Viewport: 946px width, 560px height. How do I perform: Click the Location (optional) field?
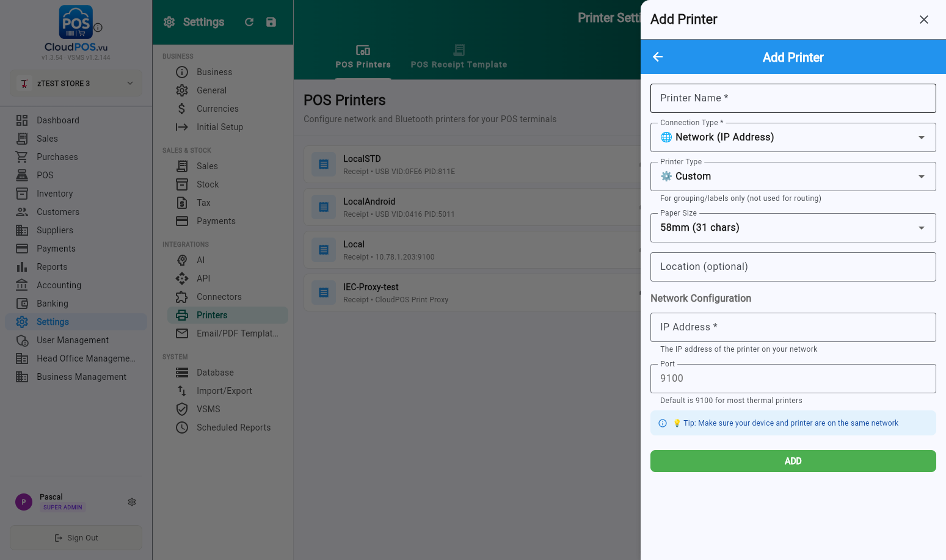(x=793, y=267)
